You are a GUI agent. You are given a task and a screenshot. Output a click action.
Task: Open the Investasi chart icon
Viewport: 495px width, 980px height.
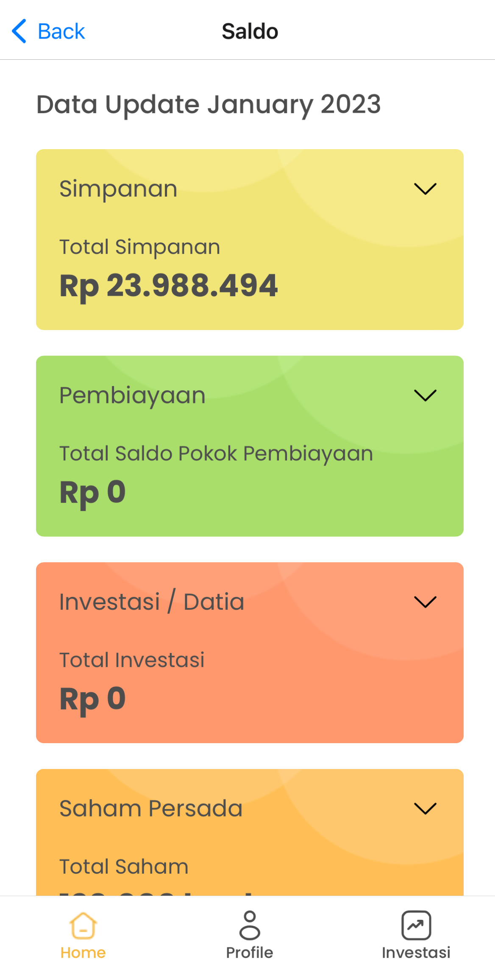(416, 925)
